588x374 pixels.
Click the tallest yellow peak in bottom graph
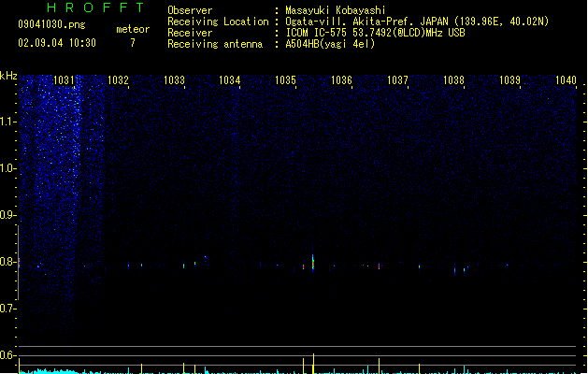point(313,364)
